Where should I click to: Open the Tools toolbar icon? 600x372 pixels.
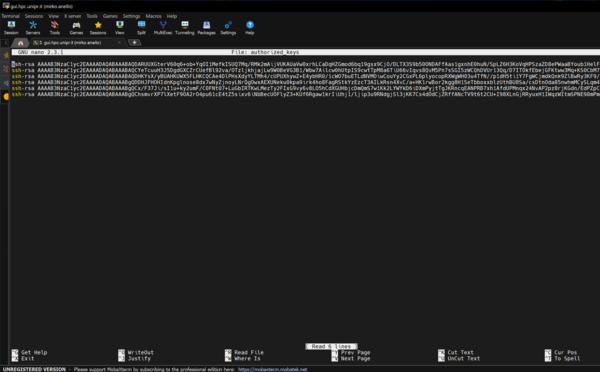(55, 28)
